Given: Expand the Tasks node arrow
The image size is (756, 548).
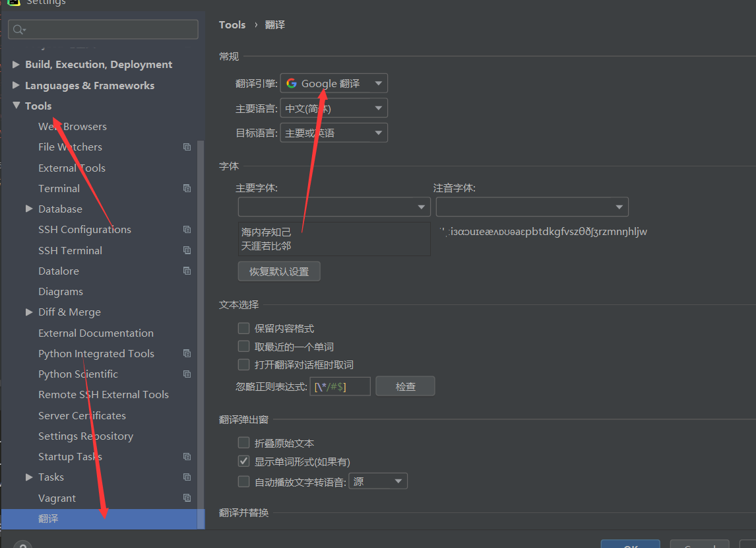Looking at the screenshot, I should coord(29,477).
